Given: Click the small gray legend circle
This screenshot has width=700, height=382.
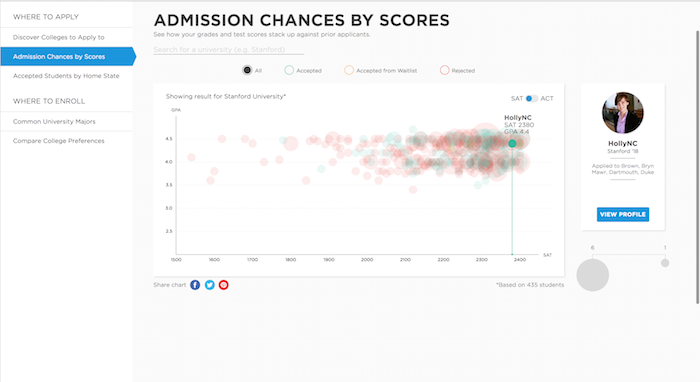Looking at the screenshot, I should click(665, 263).
